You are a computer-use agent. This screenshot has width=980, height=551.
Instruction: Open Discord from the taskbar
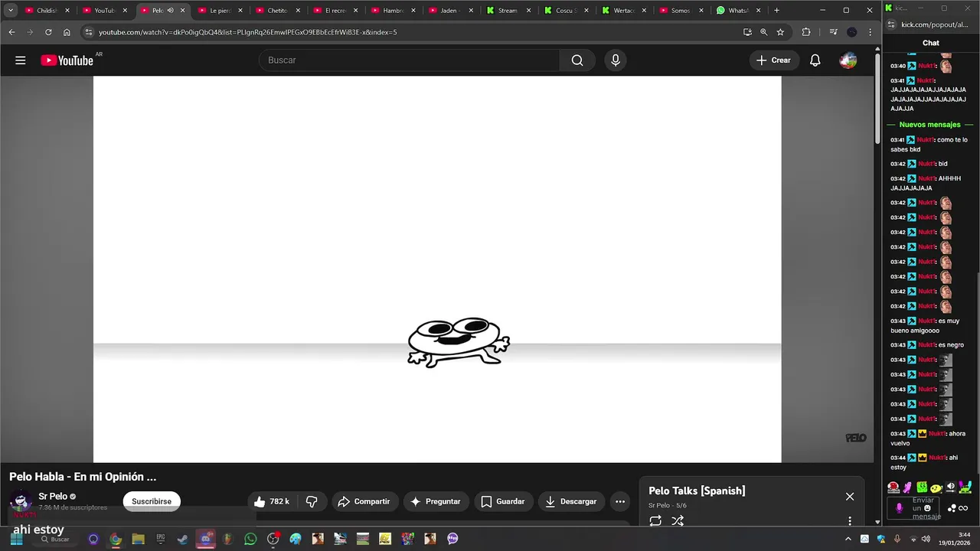(x=205, y=539)
